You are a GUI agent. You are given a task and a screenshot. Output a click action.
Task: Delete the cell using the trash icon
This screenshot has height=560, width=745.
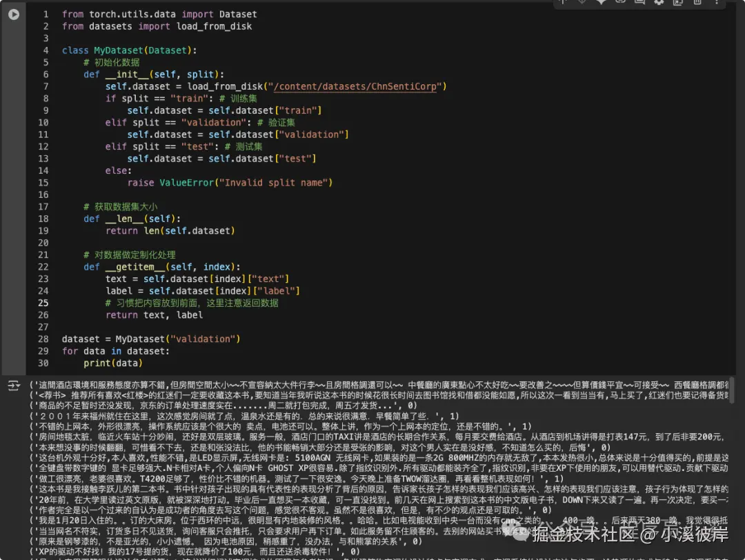697,2
